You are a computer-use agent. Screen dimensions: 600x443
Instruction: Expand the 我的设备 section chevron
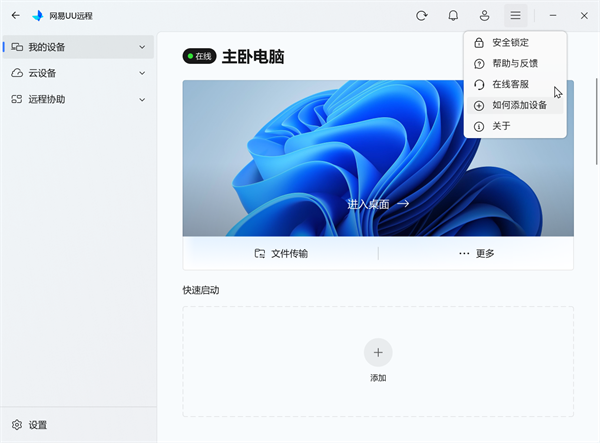(x=143, y=47)
